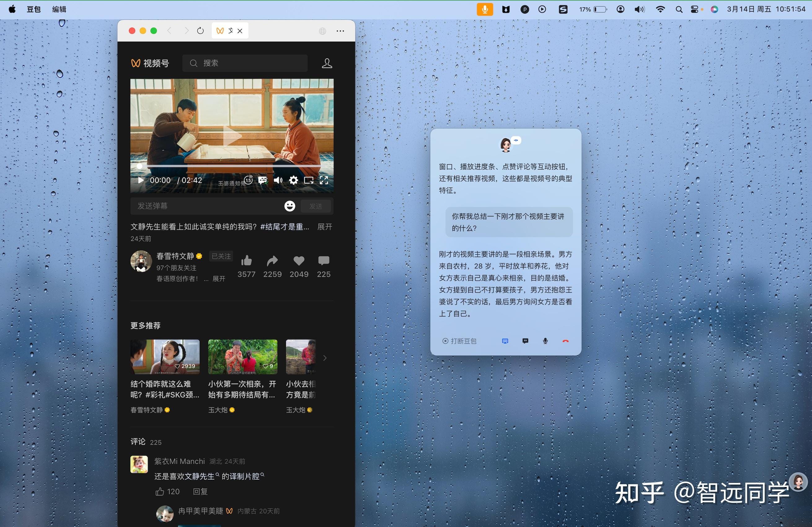Show next recommended videos arrow
Viewport: 812px width, 527px height.
(x=325, y=358)
